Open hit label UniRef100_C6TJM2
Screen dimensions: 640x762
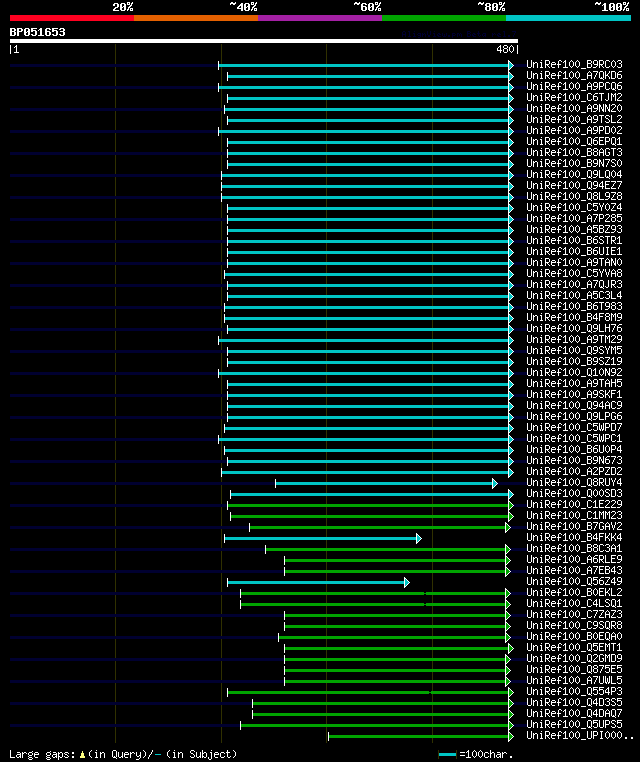pos(574,97)
